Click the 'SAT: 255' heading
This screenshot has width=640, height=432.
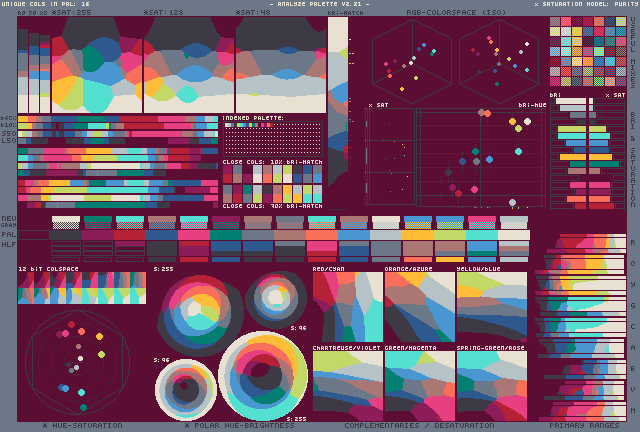72,13
